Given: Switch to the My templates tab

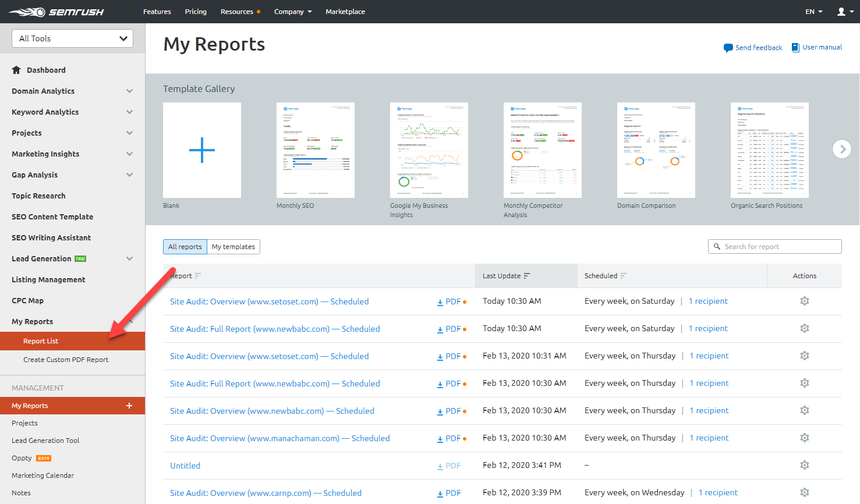Looking at the screenshot, I should click(x=233, y=247).
